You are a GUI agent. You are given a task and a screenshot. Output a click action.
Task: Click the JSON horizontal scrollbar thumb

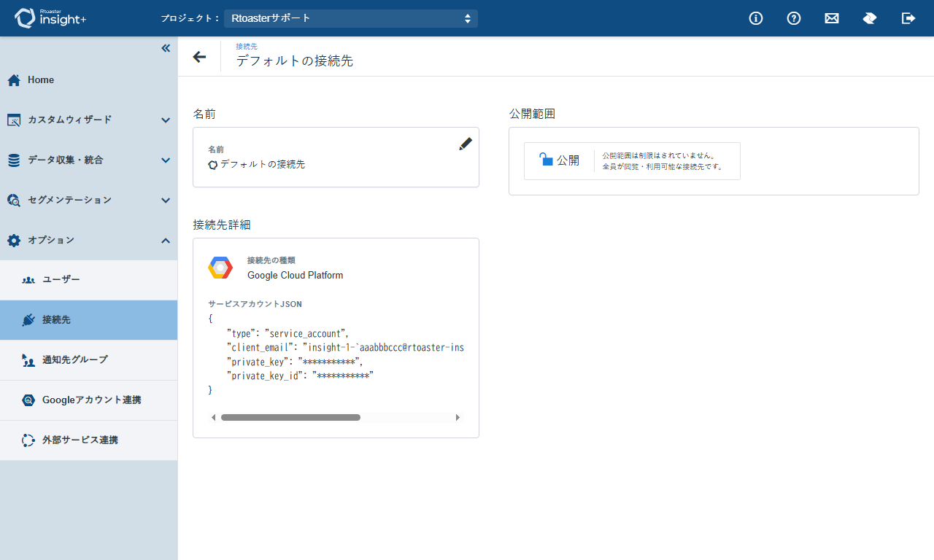[x=290, y=418]
